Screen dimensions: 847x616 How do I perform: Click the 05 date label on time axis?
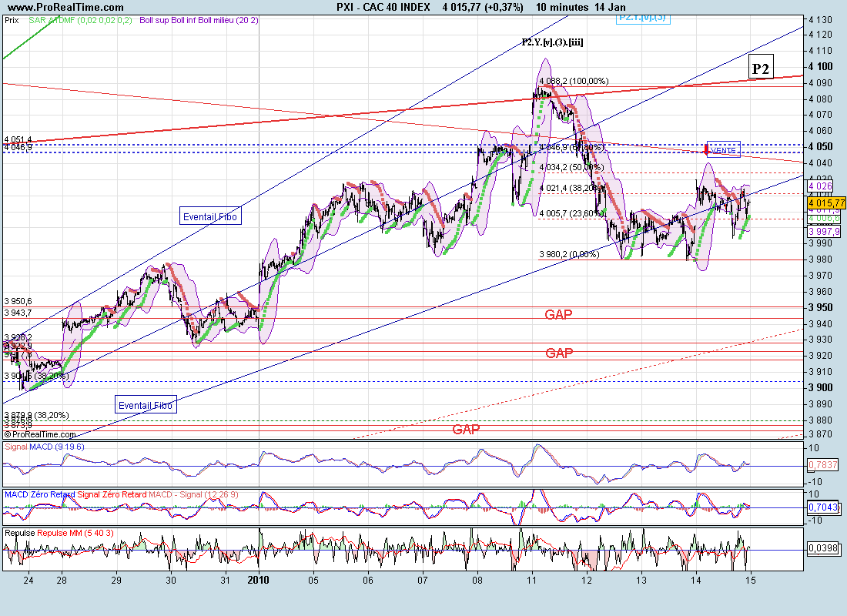[x=313, y=581]
